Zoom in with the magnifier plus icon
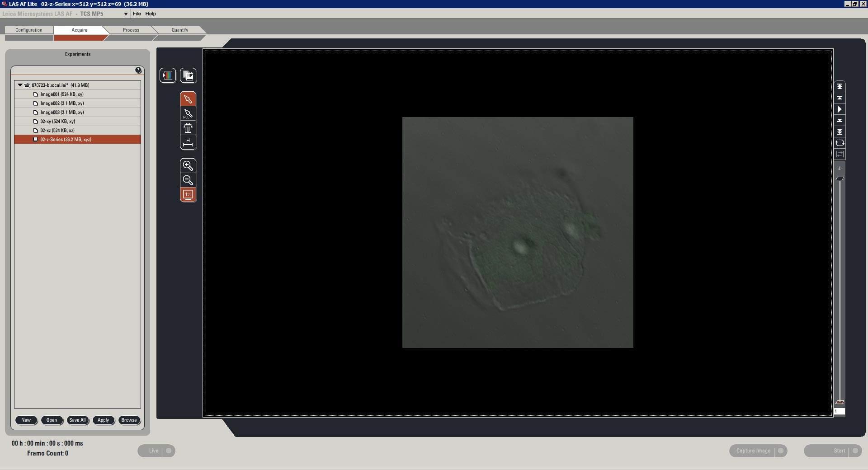The image size is (868, 470). pyautogui.click(x=188, y=165)
